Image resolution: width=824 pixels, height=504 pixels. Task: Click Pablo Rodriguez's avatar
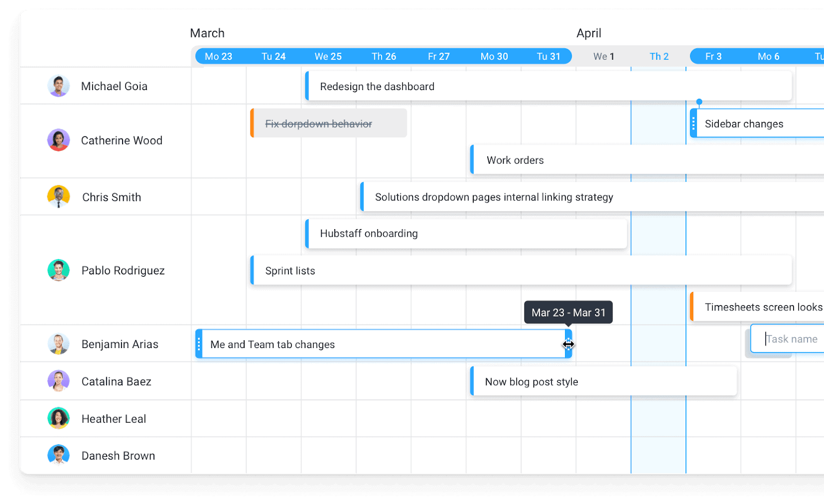tap(59, 270)
